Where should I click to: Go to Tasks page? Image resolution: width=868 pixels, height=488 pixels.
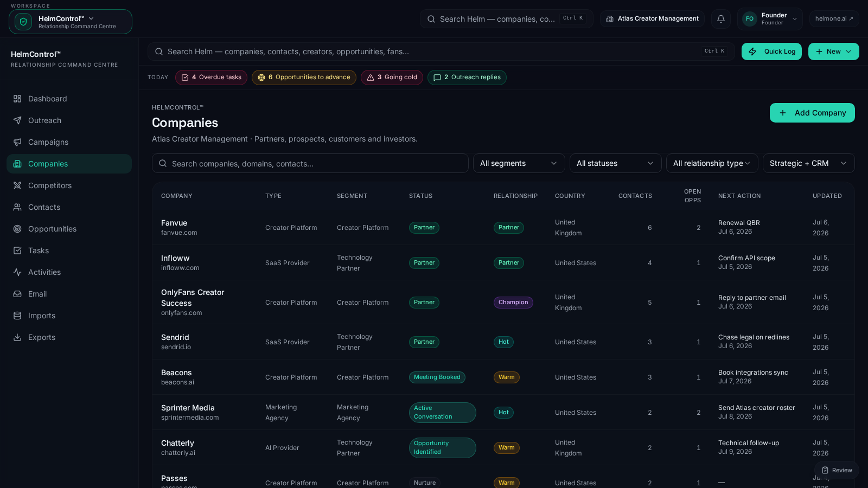point(69,251)
